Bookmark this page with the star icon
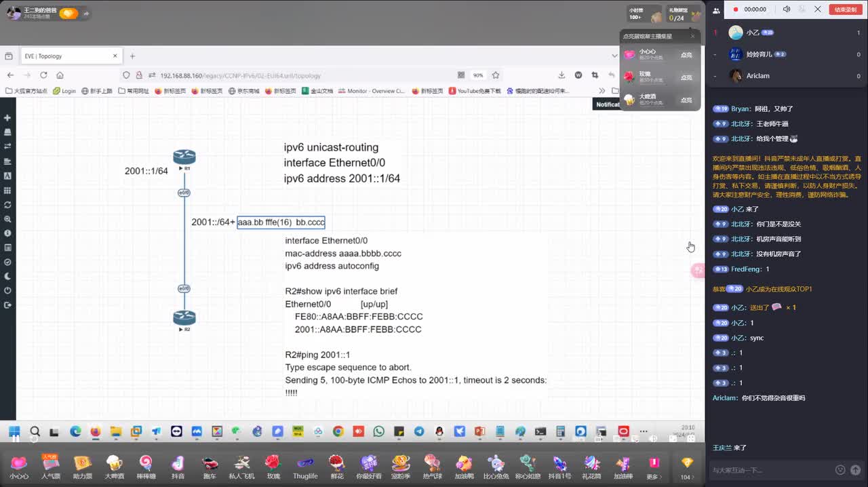Viewport: 868px width, 487px height. (496, 75)
